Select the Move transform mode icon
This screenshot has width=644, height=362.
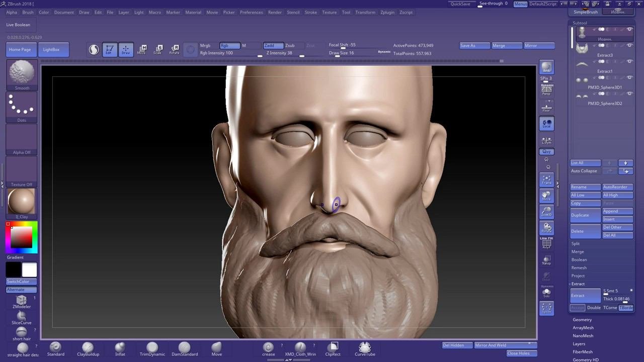[x=142, y=49]
